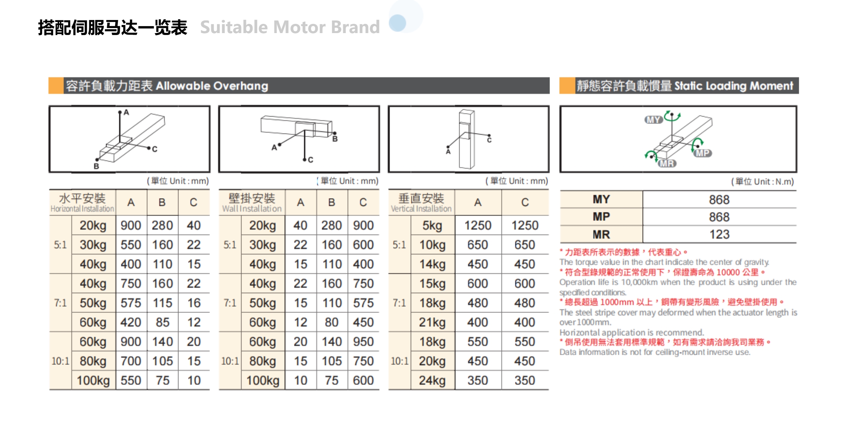868x439 pixels.
Task: Click the 5kg load in Vertical table
Action: pos(432,225)
